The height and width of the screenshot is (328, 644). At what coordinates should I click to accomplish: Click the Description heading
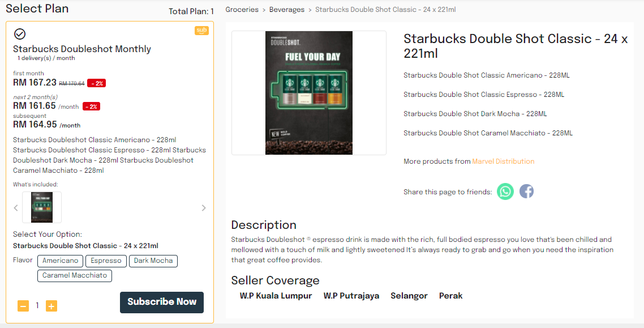(264, 225)
